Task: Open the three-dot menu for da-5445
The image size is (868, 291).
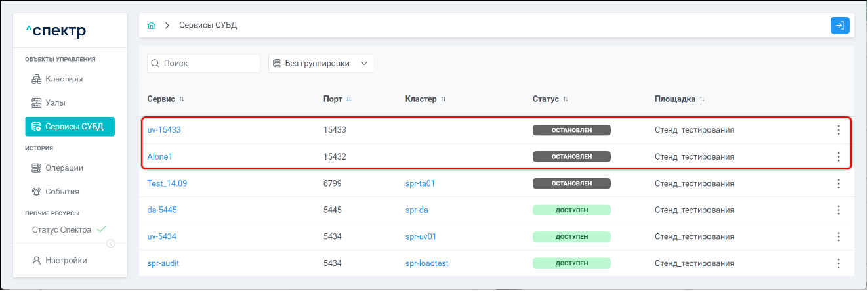Action: (838, 210)
